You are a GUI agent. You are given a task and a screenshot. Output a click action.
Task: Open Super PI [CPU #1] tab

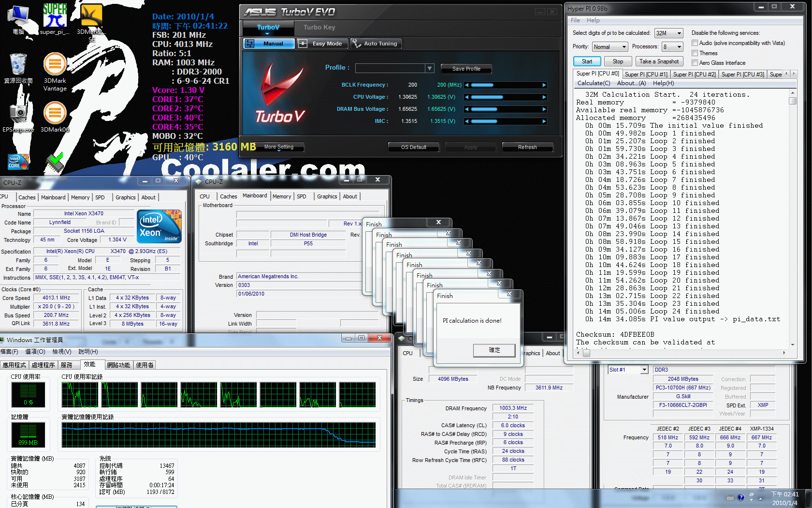click(646, 75)
